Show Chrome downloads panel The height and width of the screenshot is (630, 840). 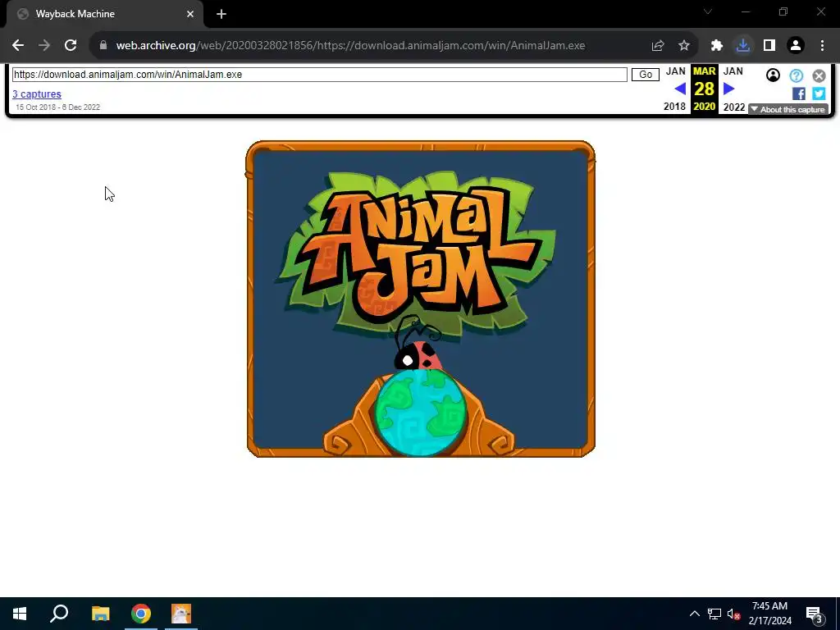point(743,46)
